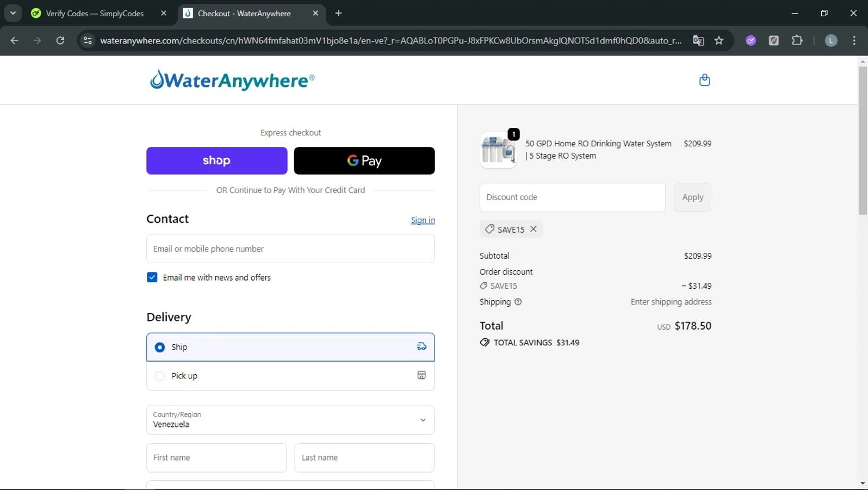Image resolution: width=868 pixels, height=490 pixels.
Task: Click the Apply discount button
Action: point(693,197)
